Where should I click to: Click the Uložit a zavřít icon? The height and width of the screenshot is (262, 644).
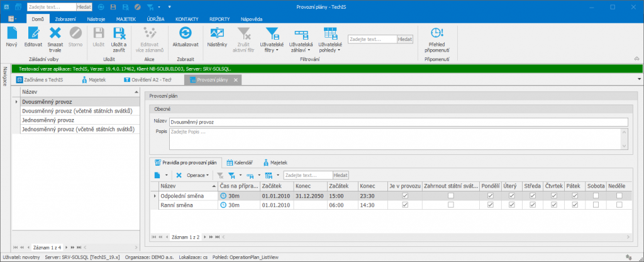119,33
